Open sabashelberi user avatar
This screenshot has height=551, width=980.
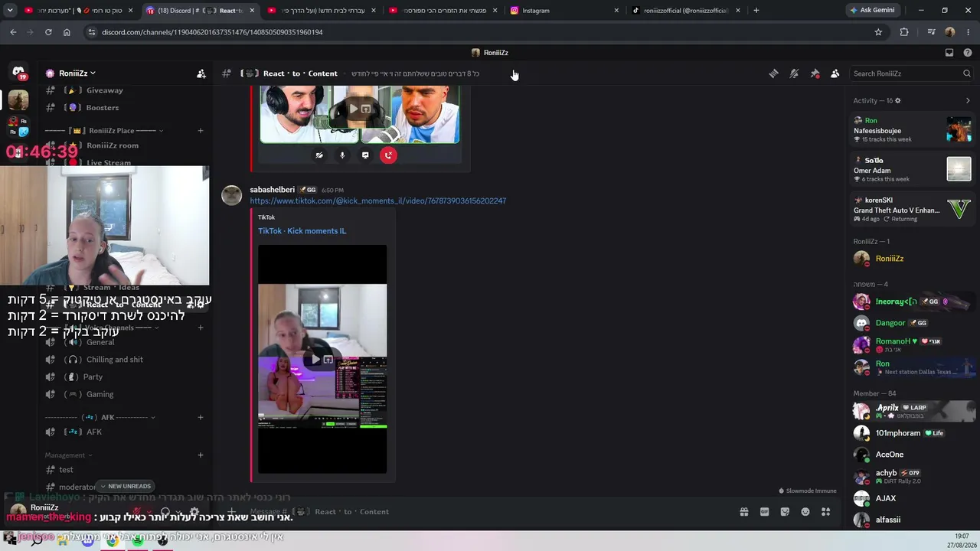click(x=232, y=195)
